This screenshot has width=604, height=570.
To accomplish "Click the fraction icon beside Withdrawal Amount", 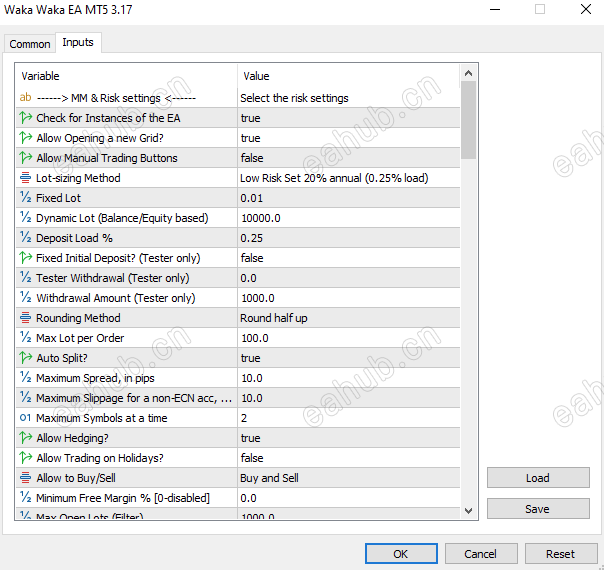I will 25,298.
